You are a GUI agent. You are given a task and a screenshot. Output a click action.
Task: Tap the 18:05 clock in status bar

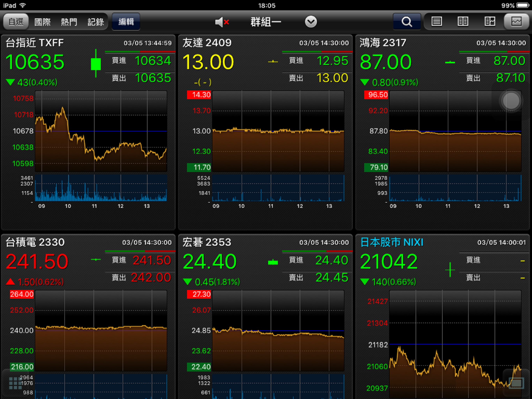point(267,5)
